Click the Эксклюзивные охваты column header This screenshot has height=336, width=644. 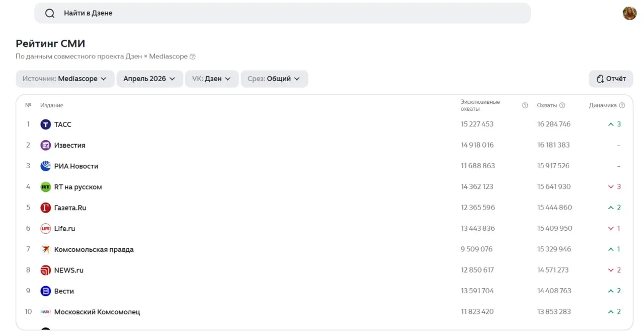point(480,105)
